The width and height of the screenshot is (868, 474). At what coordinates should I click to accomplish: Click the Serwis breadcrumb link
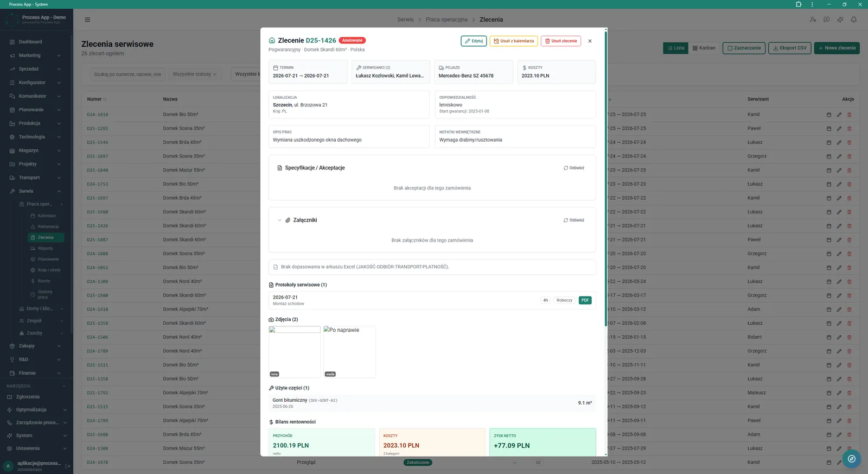(405, 20)
